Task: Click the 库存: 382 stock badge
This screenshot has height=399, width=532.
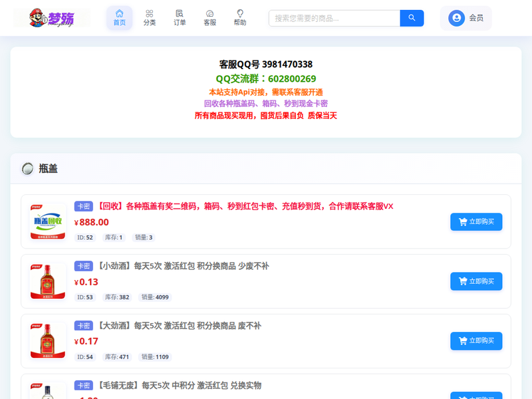Action: point(117,297)
